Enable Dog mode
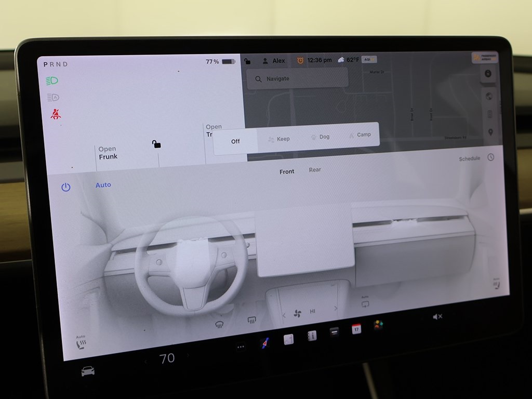 pyautogui.click(x=320, y=137)
